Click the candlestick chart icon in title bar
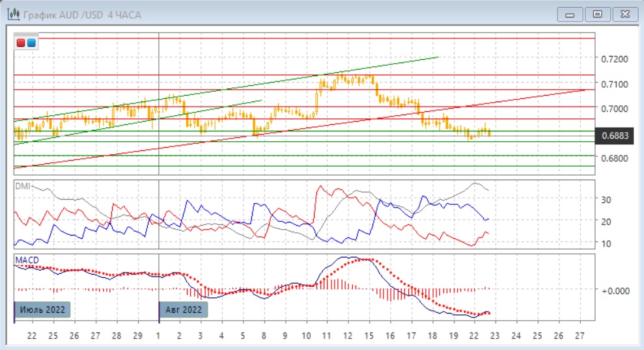644x350 pixels. (x=12, y=13)
